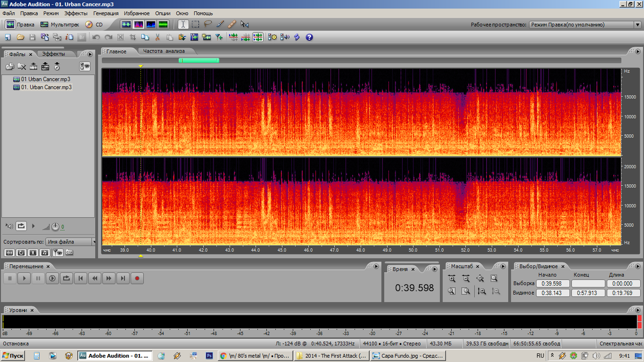
Task: Click the Play transport button
Action: [24, 278]
